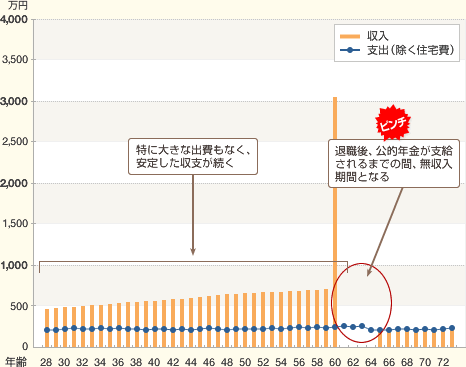
Task: Click the blue 支出 legend line marker
Action: [350, 50]
